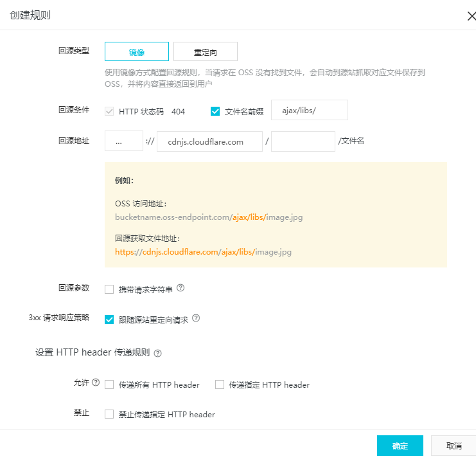Open help icon beside 跟随源站重定向请求
Screen dimensions: 476x461
pyautogui.click(x=196, y=318)
